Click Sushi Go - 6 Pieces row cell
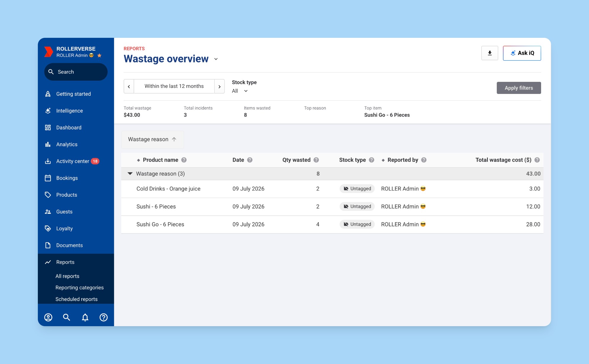The image size is (589, 364). 160,225
